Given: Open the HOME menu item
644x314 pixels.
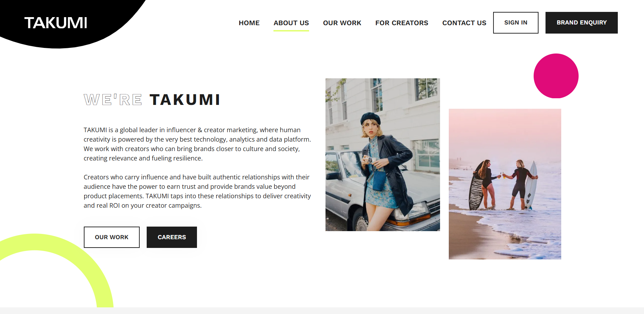Looking at the screenshot, I should [x=249, y=23].
